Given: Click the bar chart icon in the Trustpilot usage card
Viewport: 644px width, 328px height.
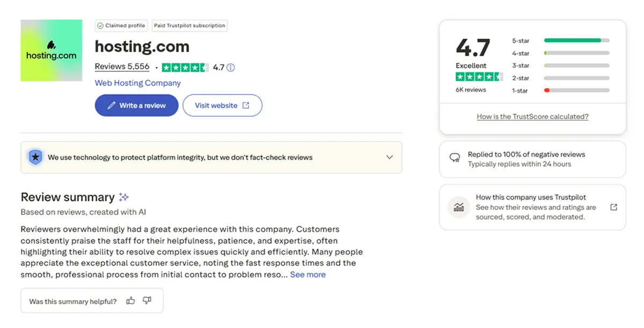Looking at the screenshot, I should click(x=459, y=207).
